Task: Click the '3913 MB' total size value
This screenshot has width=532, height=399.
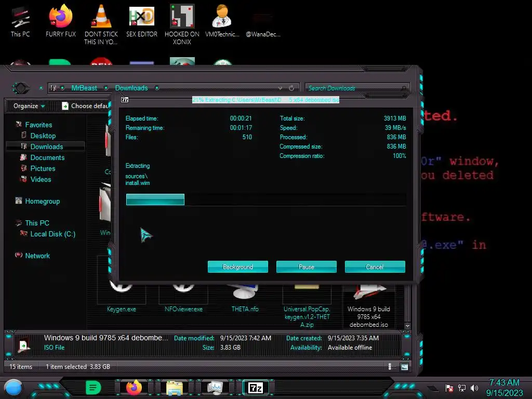Action: click(x=395, y=118)
